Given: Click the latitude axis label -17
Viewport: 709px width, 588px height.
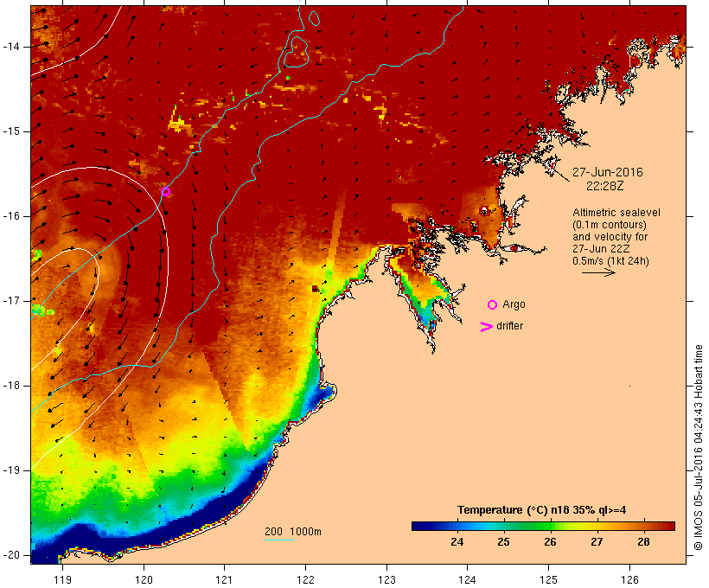Looking at the screenshot, I should (11, 301).
